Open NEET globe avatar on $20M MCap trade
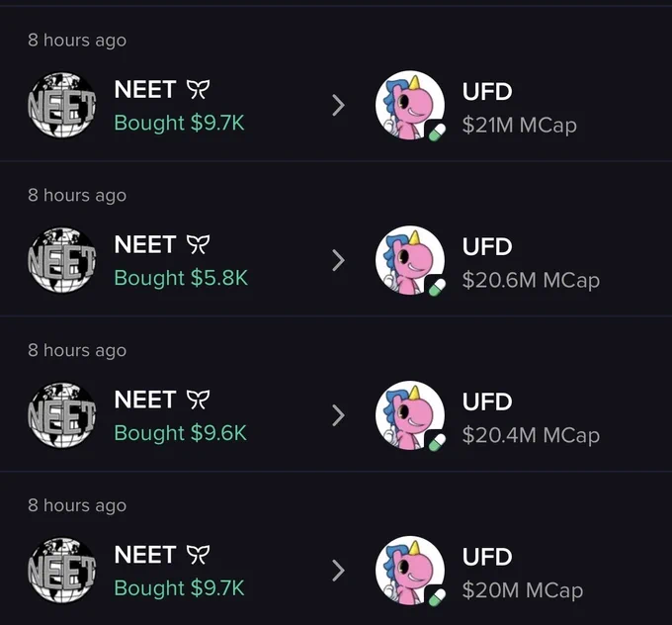The height and width of the screenshot is (625, 672). tap(62, 571)
